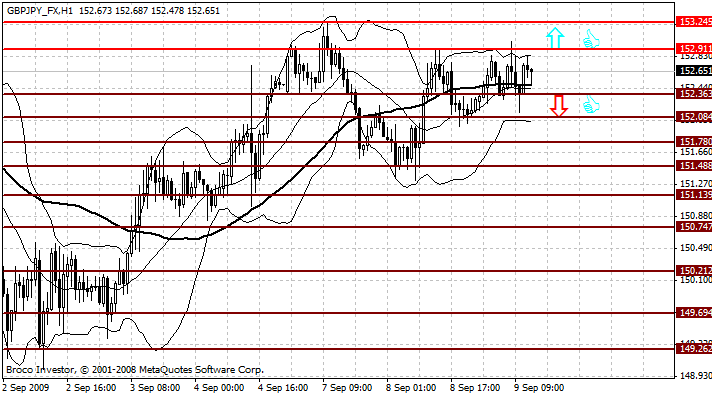Viewport: 712px width, 395px height.
Task: Click the 149.262 bottom level label
Action: click(694, 349)
